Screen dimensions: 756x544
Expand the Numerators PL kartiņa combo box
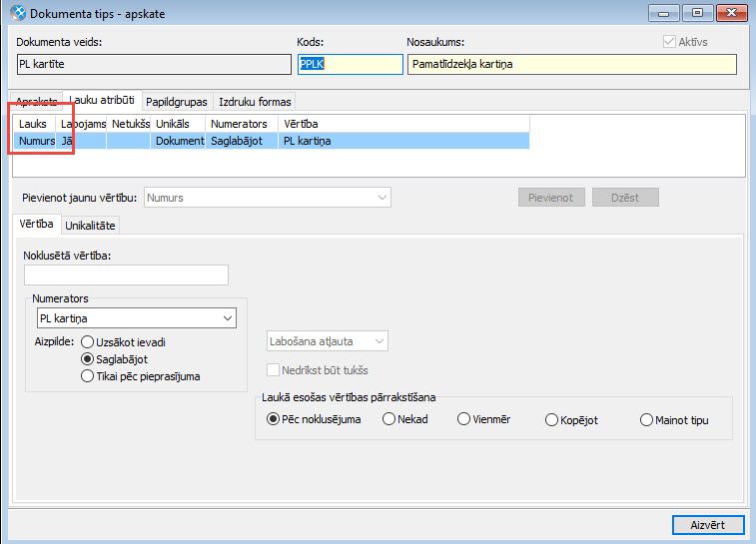[137, 318]
